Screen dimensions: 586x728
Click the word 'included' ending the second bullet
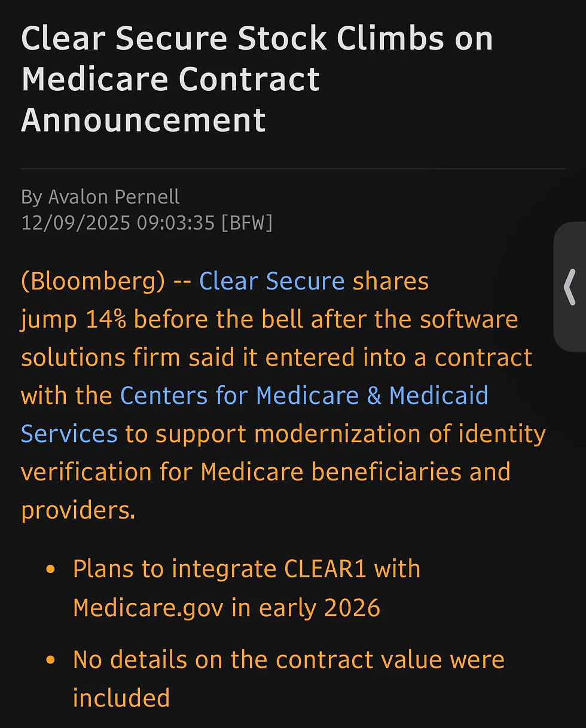point(121,698)
